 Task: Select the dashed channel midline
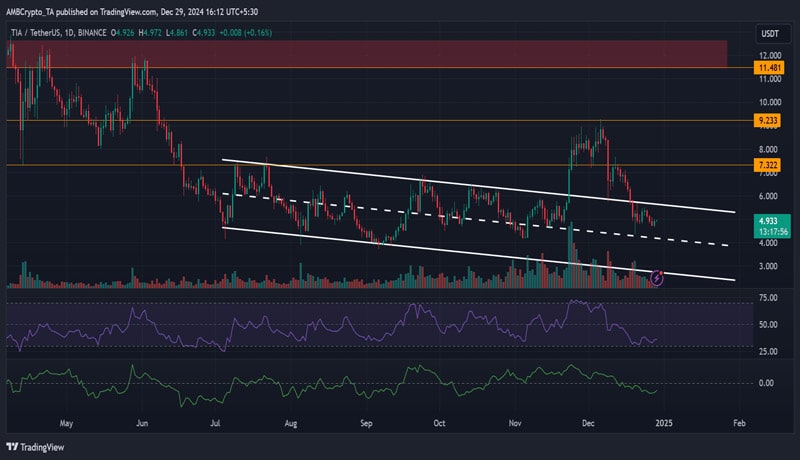pyautogui.click(x=474, y=220)
